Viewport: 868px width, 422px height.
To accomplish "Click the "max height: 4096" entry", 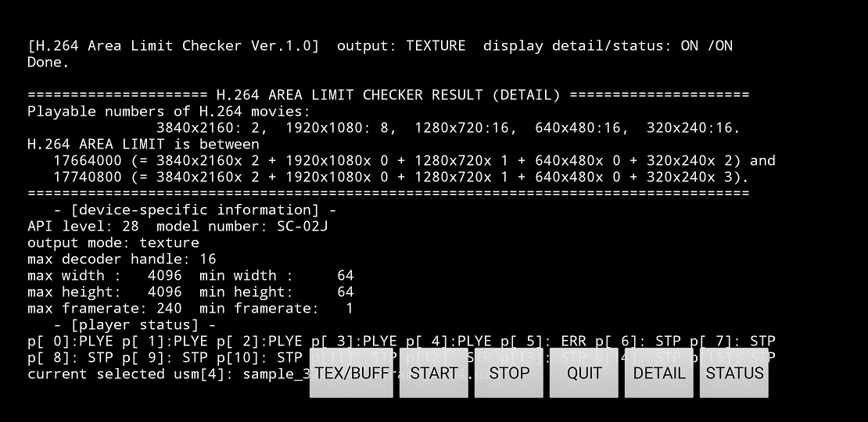I will click(x=105, y=292).
